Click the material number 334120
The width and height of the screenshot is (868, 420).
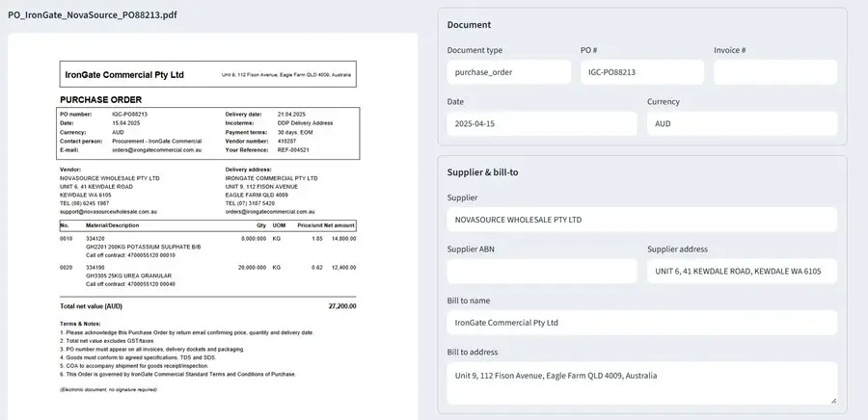pyautogui.click(x=95, y=239)
